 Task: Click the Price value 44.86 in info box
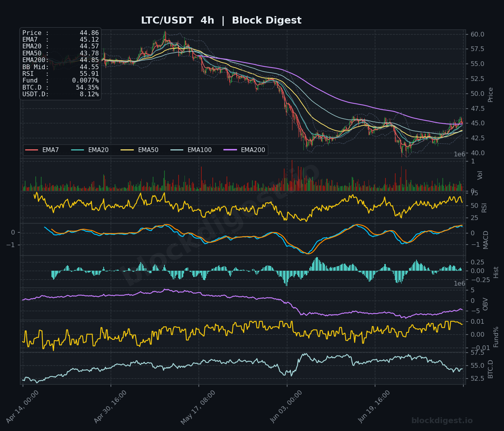89,33
